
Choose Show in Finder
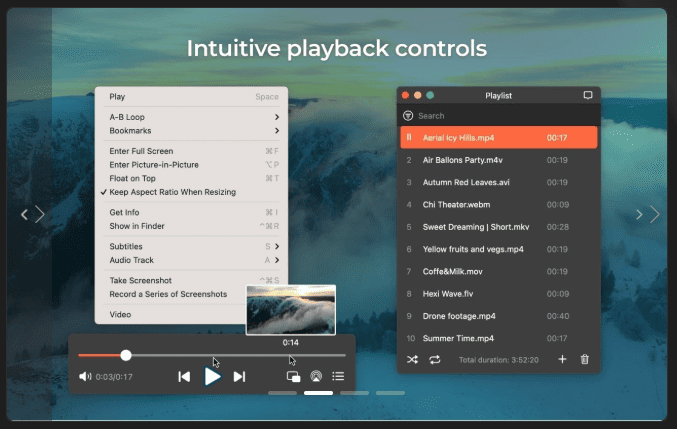click(191, 226)
